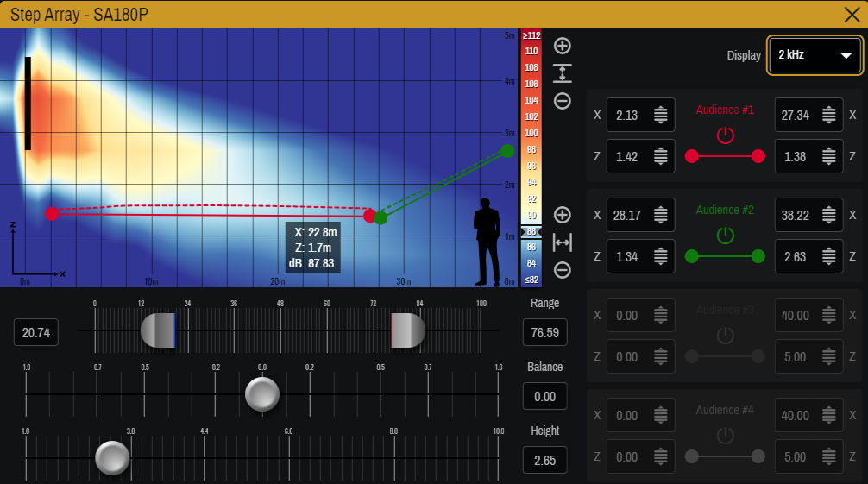Zoom out horizontally with the lower minus icon
The height and width of the screenshot is (484, 868).
pyautogui.click(x=563, y=270)
